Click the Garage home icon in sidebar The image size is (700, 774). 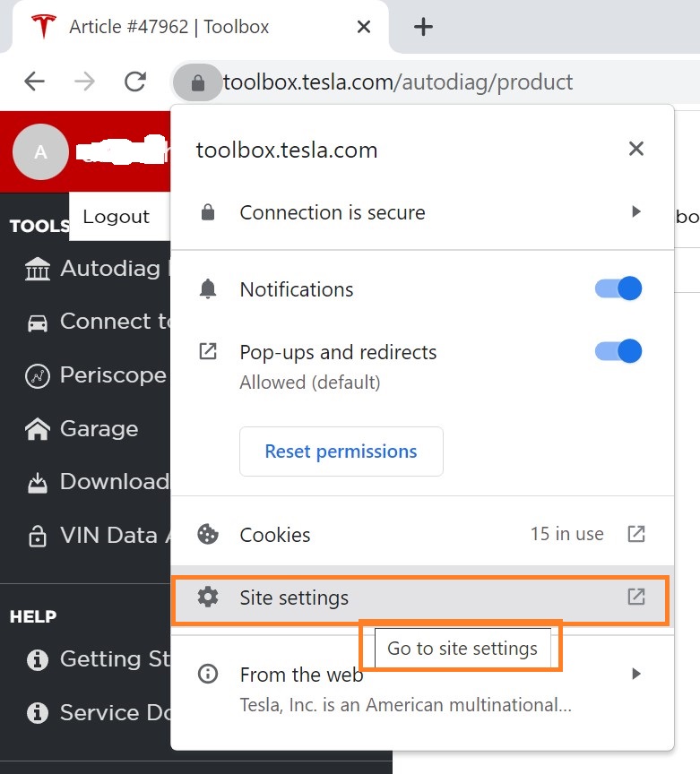tap(38, 429)
